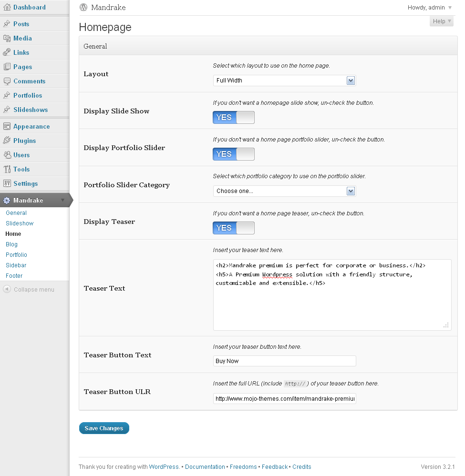Click the Posts pushpin icon
Image resolution: width=465 pixels, height=476 pixels.
(x=7, y=24)
